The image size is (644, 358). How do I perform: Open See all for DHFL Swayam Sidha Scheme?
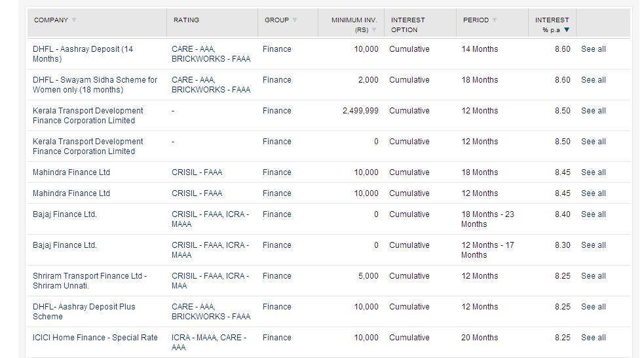[593, 80]
